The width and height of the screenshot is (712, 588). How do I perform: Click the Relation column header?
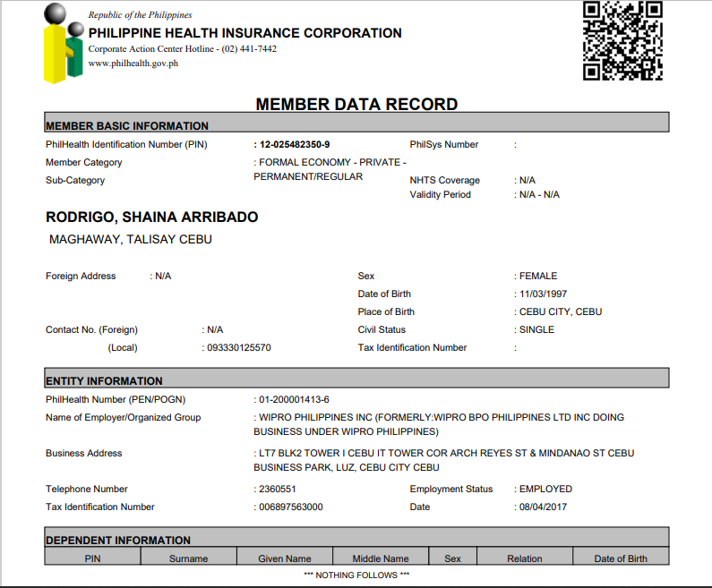click(x=524, y=558)
